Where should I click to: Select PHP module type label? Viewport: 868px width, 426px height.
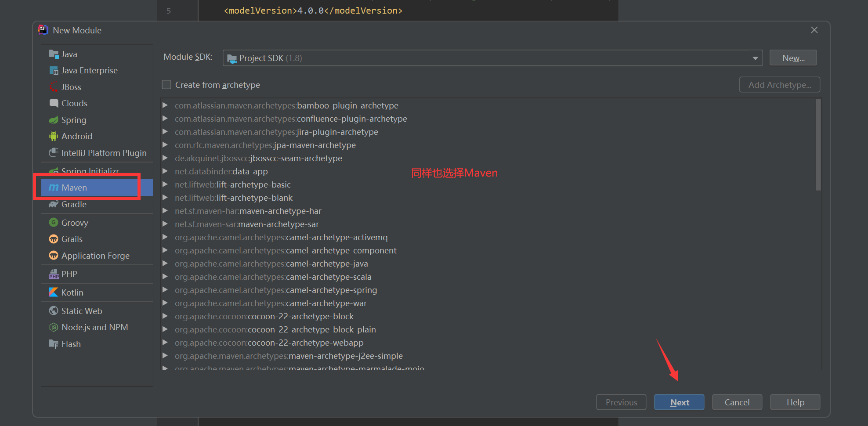pos(69,274)
